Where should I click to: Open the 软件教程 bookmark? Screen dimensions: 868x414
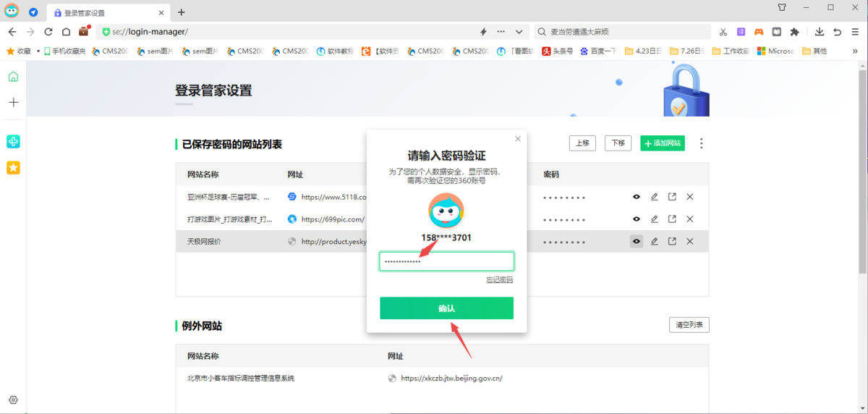click(x=335, y=51)
